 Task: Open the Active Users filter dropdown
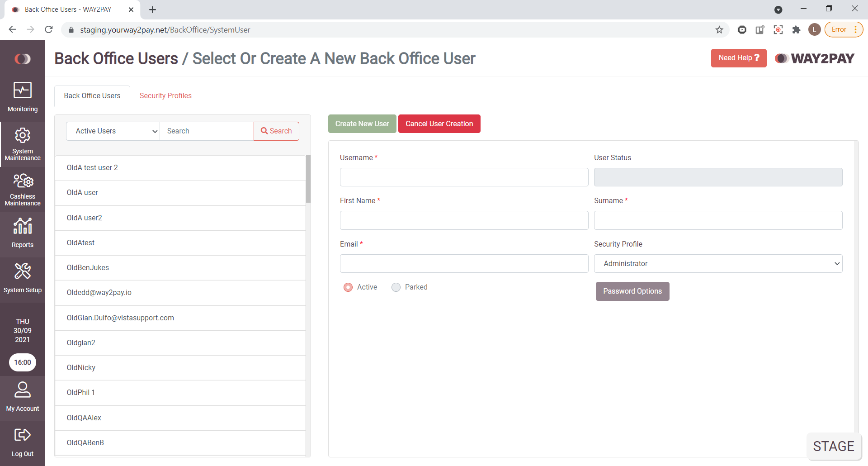point(113,131)
